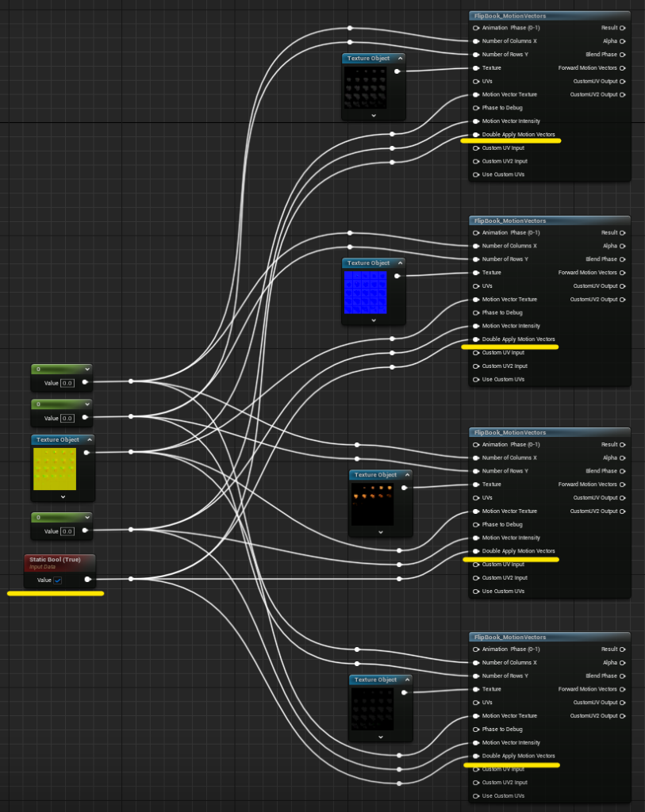Expand the second constant node's header chevron

pyautogui.click(x=87, y=404)
